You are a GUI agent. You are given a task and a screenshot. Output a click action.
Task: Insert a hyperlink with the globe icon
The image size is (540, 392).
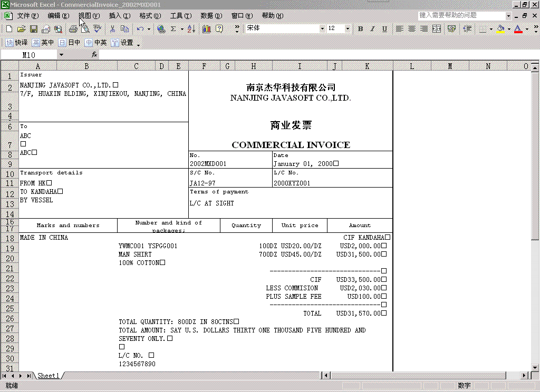[x=161, y=29]
